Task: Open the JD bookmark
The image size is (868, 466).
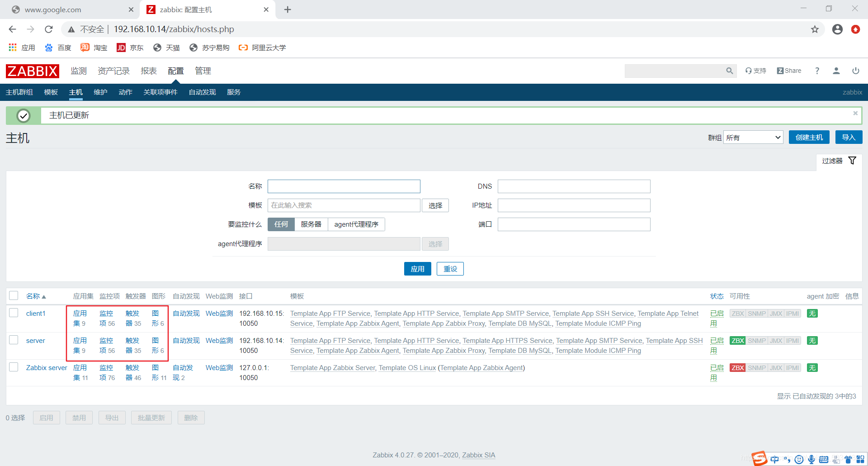Action: [x=130, y=48]
